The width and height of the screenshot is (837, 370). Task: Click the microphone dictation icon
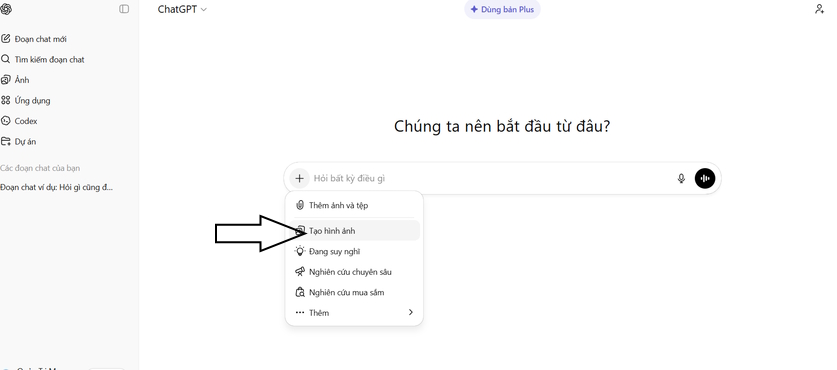(x=681, y=178)
